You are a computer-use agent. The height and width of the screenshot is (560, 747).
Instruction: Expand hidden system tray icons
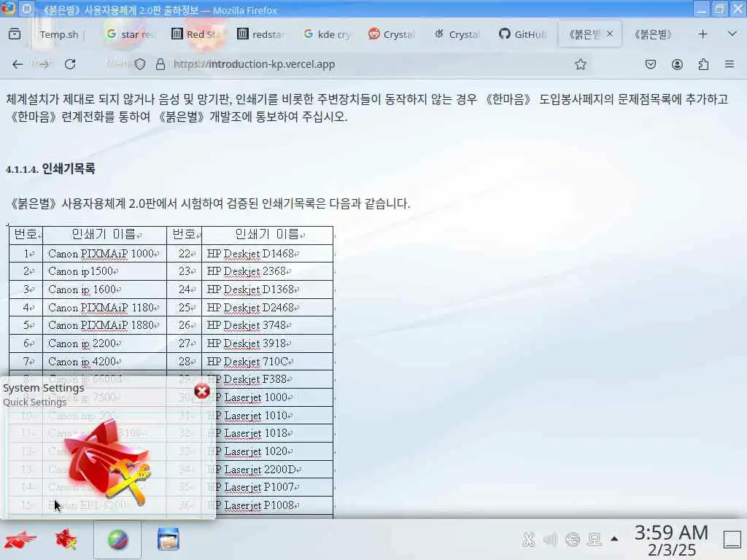click(x=614, y=539)
